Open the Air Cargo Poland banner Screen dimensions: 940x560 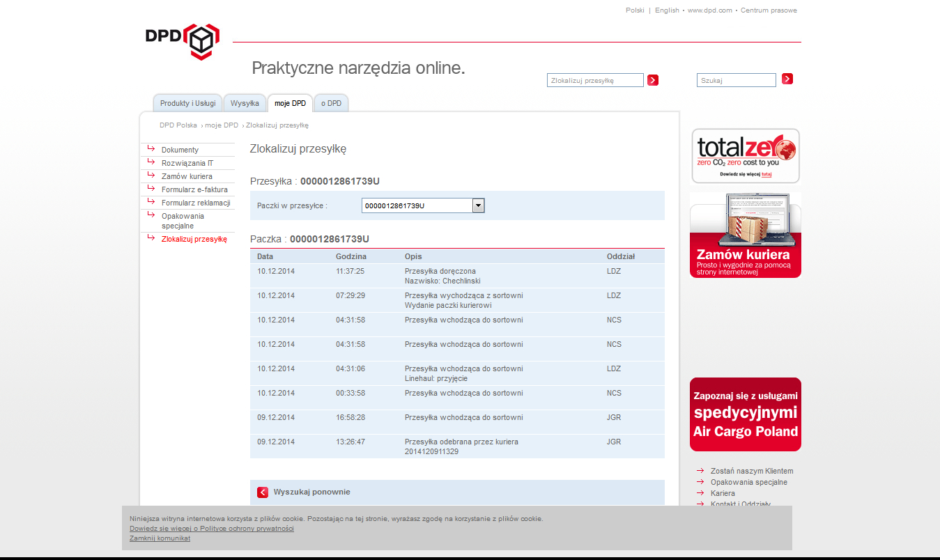pos(745,414)
